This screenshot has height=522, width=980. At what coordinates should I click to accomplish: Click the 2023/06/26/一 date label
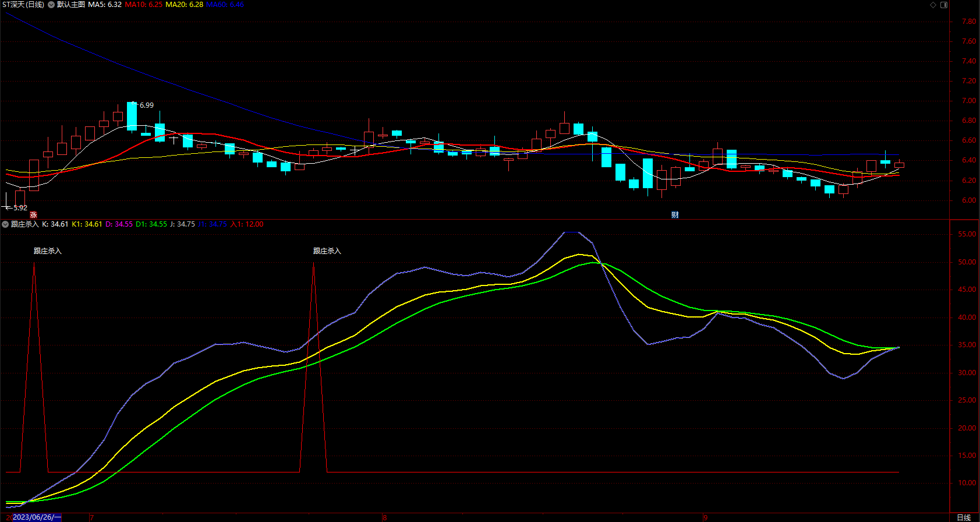[37, 517]
